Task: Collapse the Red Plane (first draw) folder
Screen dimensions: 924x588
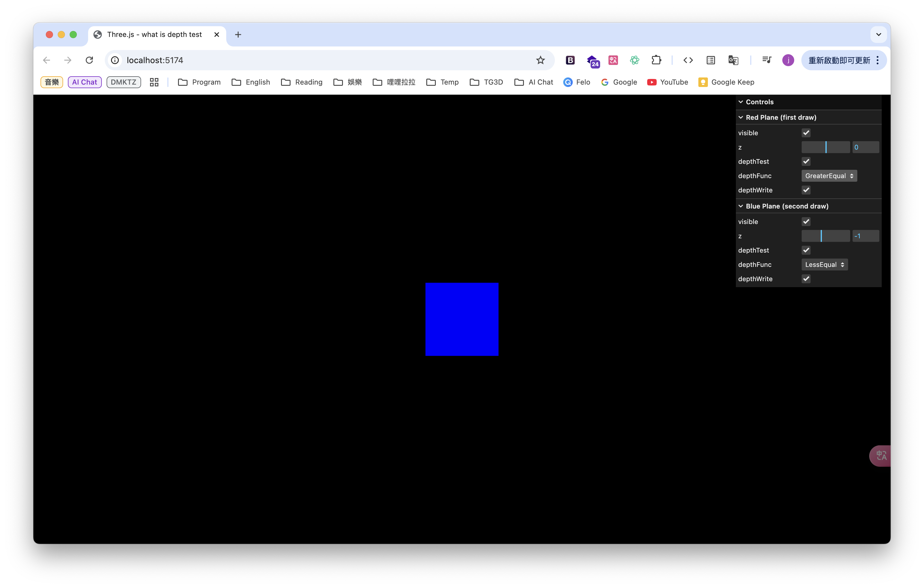Action: 808,117
